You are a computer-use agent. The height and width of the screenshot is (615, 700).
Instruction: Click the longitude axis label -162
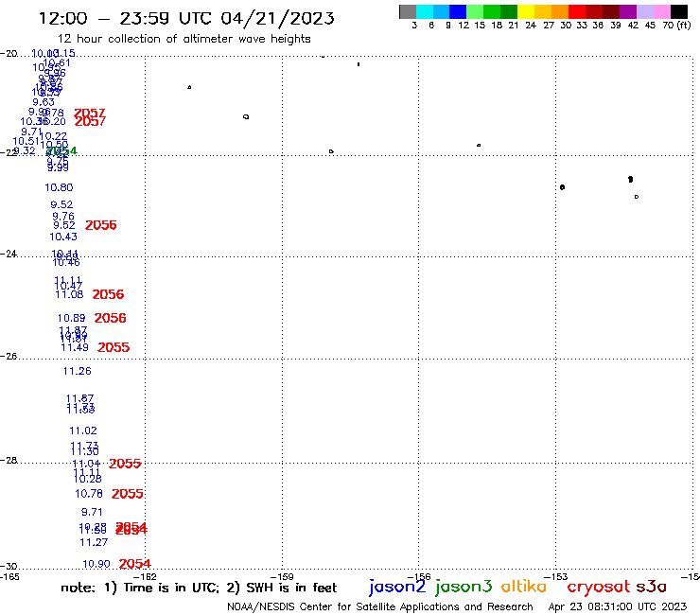pos(145,576)
